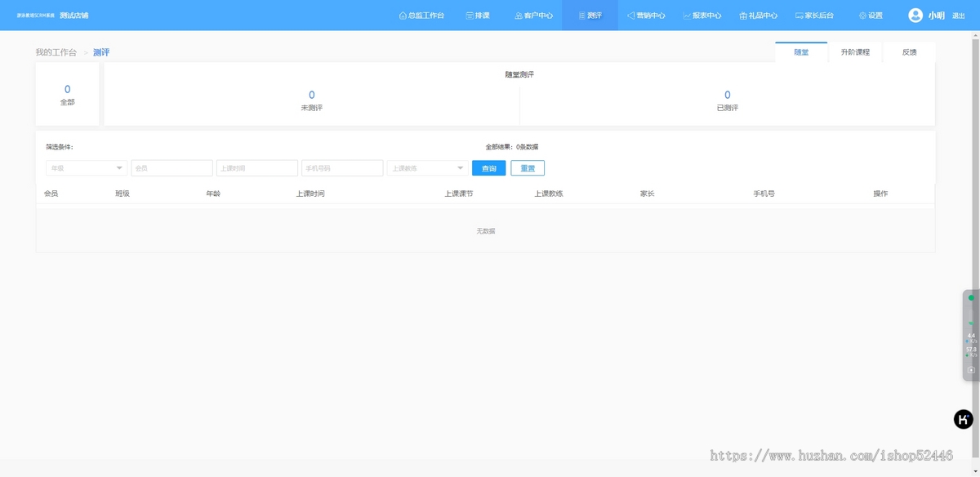This screenshot has height=477, width=980.
Task: Select the 未测评 count
Action: [311, 100]
